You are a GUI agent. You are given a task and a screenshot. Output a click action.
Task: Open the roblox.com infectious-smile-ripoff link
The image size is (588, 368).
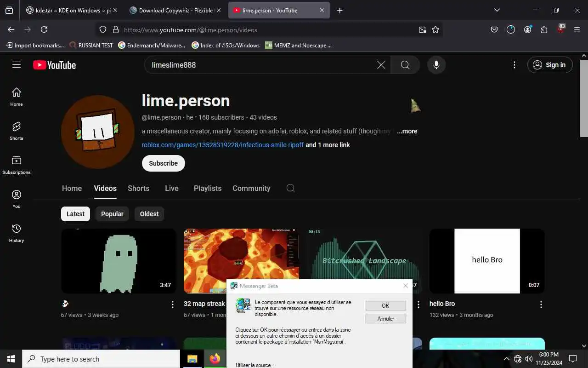[x=223, y=145]
